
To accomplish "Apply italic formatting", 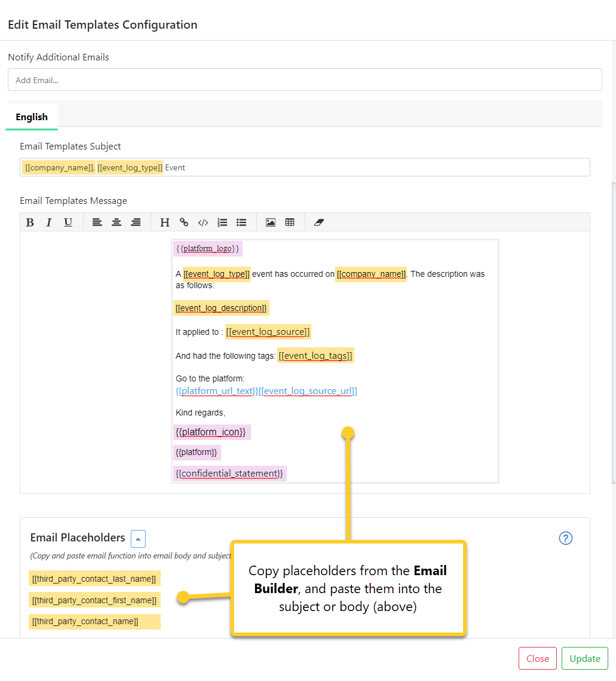I will pyautogui.click(x=48, y=222).
